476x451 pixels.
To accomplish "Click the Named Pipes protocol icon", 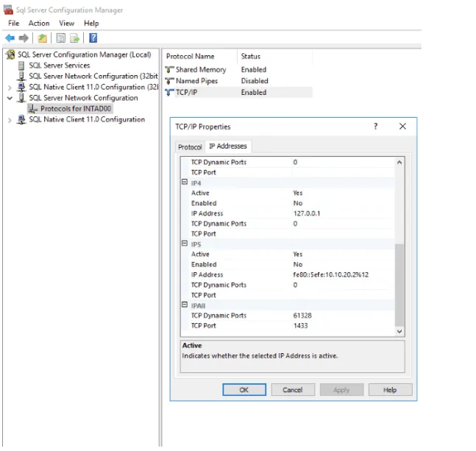I will 169,81.
